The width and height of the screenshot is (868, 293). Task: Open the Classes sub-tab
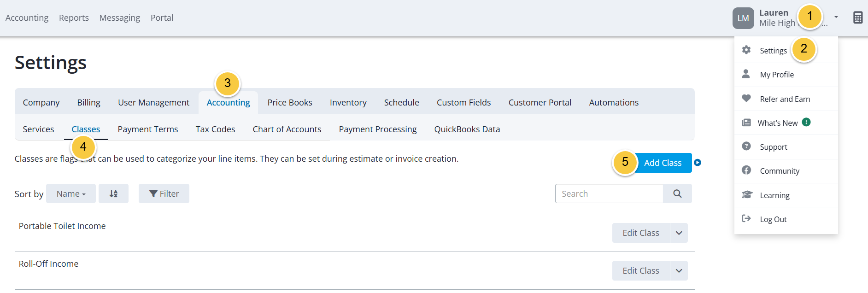86,129
